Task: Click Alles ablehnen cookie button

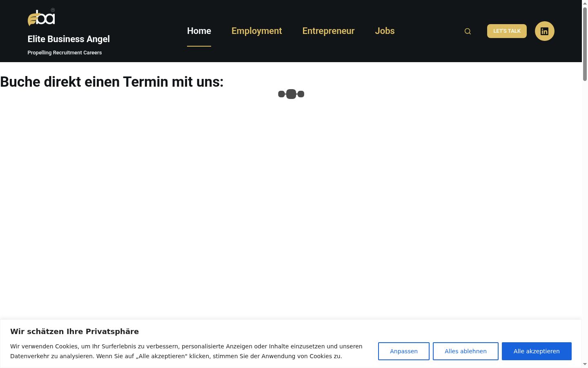Action: (465, 351)
